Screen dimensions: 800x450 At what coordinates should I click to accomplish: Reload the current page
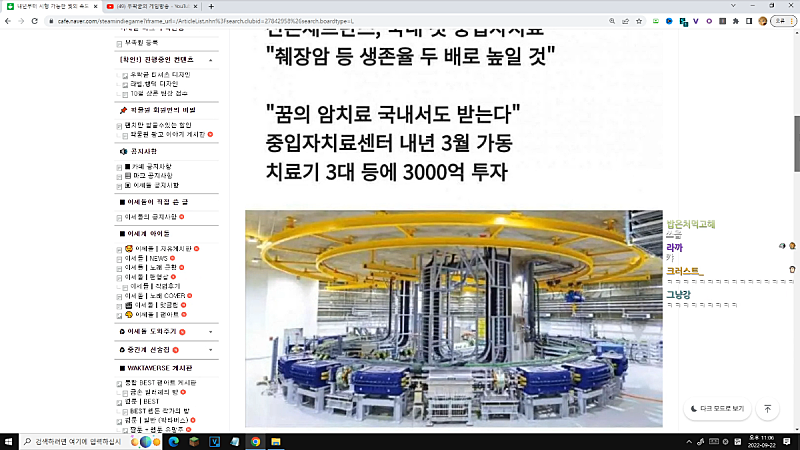point(35,21)
